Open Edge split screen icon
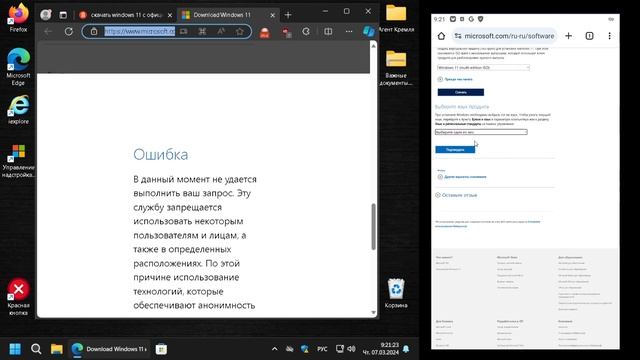The height and width of the screenshot is (360, 640). coord(328,31)
